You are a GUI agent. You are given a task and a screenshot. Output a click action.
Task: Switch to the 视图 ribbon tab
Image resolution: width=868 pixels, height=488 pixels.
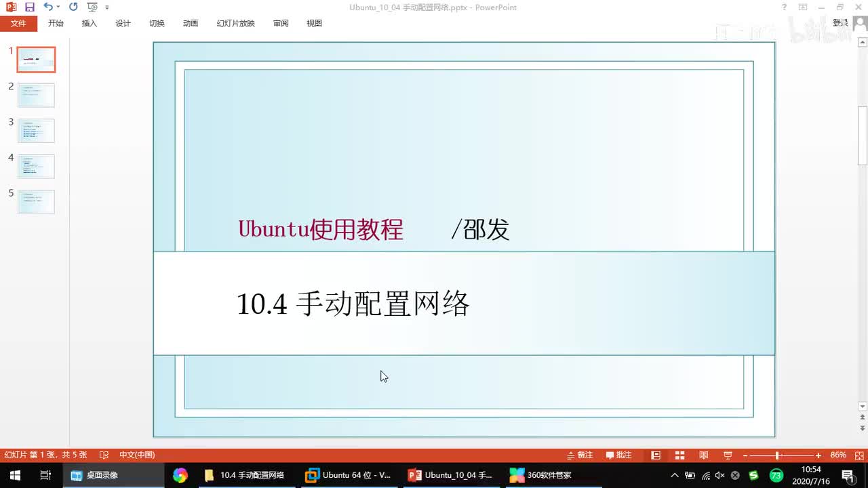[314, 23]
